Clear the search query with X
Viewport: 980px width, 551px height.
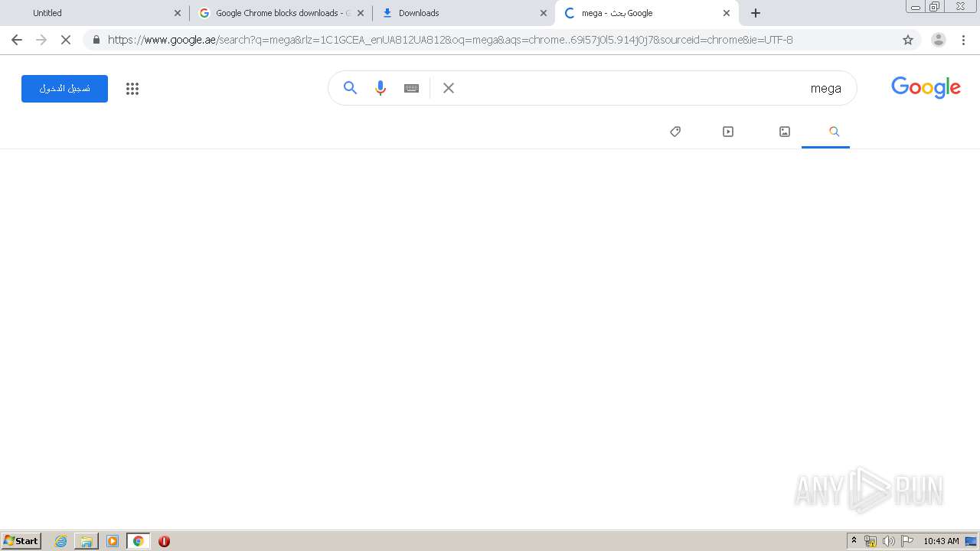point(449,88)
